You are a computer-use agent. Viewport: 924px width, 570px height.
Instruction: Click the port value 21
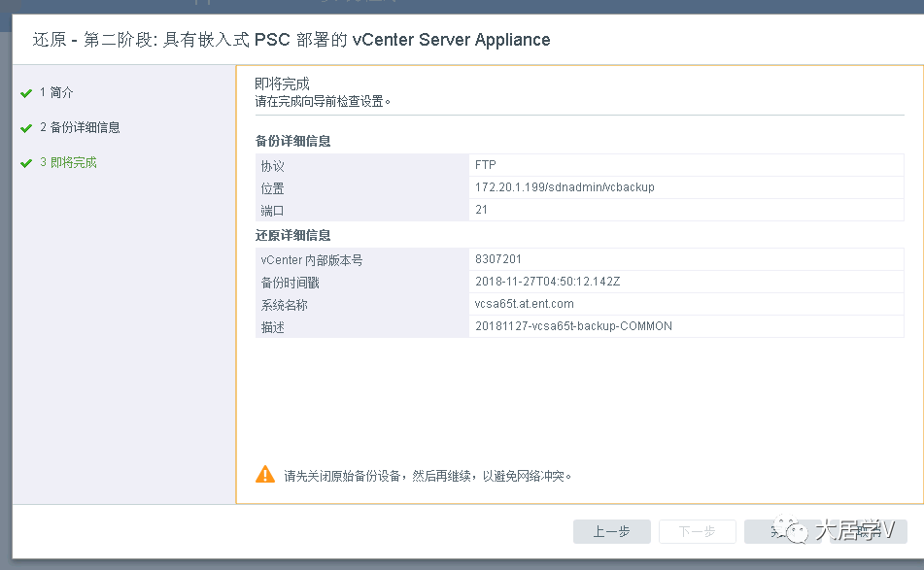(x=482, y=210)
